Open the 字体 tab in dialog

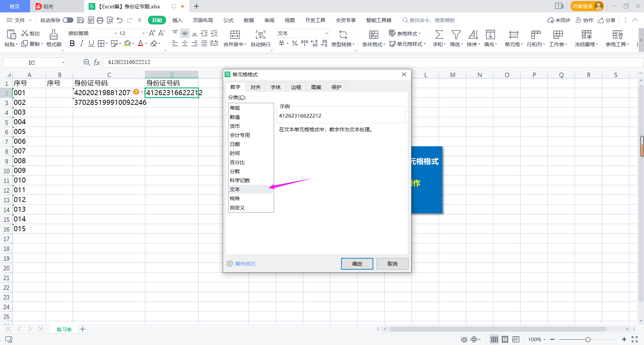tap(276, 87)
